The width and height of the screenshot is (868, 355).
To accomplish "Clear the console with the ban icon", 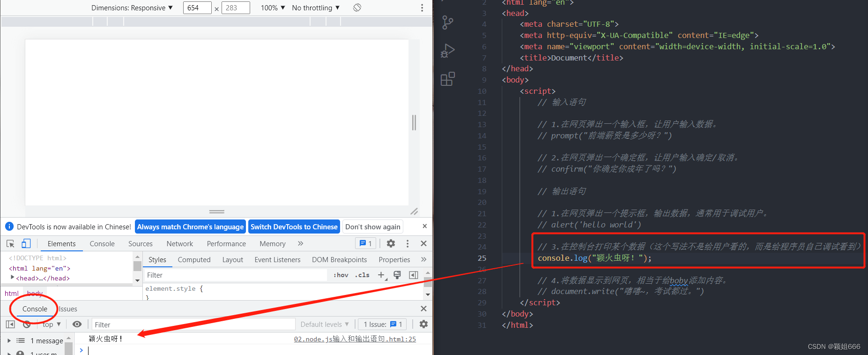I will tap(27, 324).
